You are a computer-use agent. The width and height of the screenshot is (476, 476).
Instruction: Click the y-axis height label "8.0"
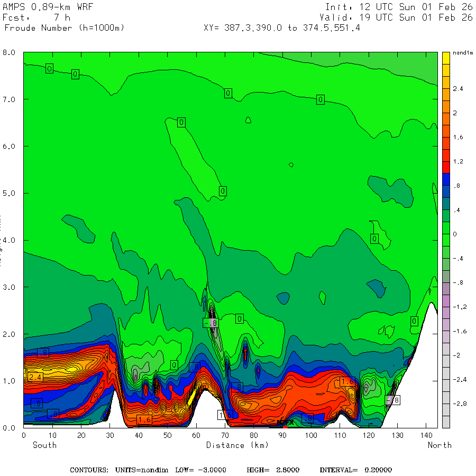[x=9, y=52]
